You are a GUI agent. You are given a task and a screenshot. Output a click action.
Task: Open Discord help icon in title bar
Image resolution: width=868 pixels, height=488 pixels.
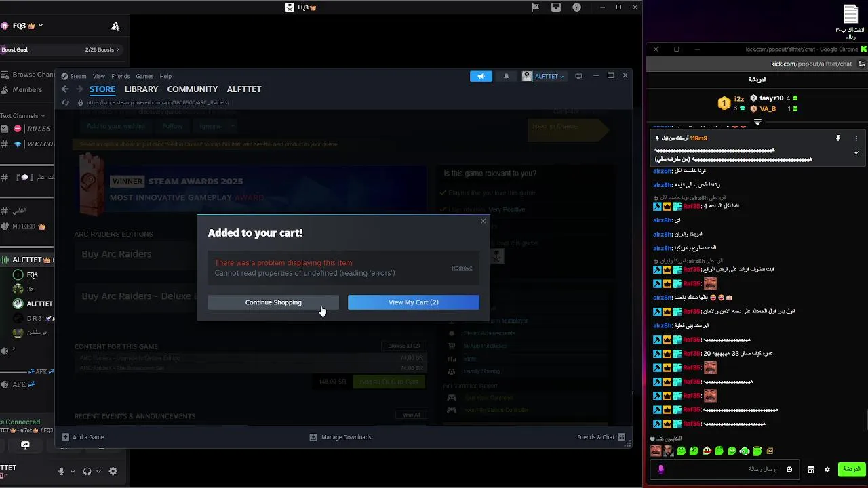[x=577, y=7]
